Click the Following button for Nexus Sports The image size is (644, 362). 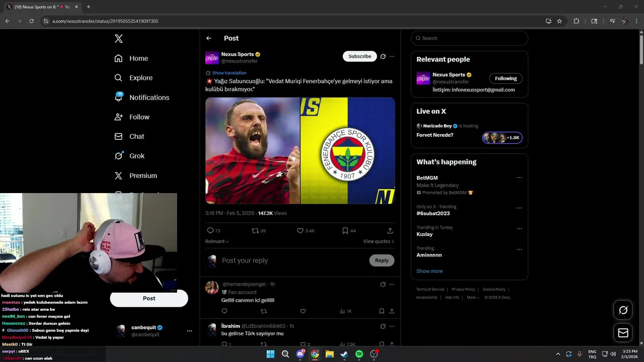pos(506,78)
